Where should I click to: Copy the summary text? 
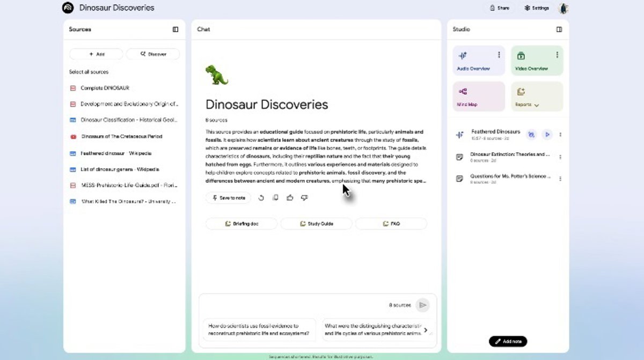(x=275, y=198)
